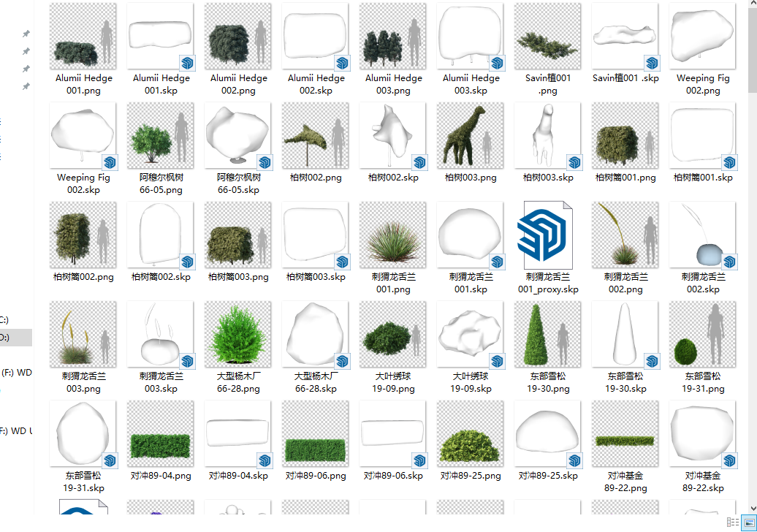Select the Alumii Hedge 002.png thumbnail
Image resolution: width=757 pixels, height=532 pixels.
pyautogui.click(x=238, y=37)
